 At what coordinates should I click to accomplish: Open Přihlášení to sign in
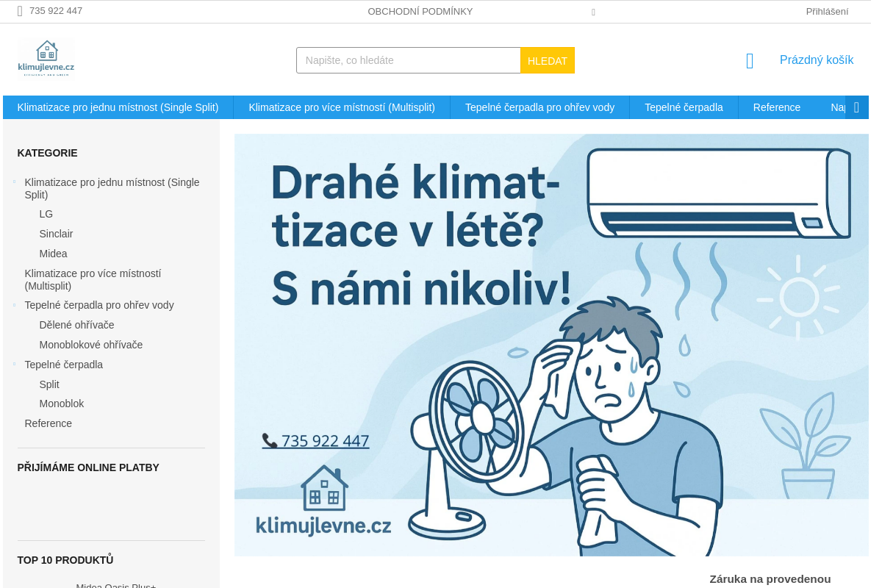(826, 11)
